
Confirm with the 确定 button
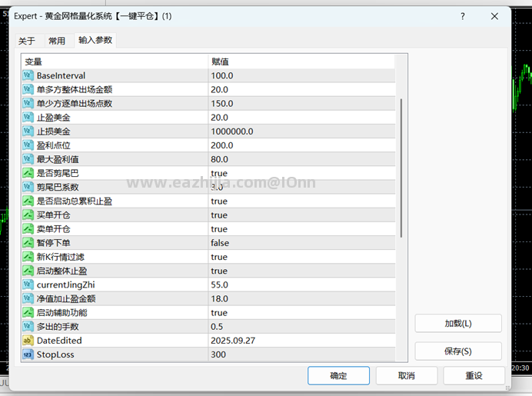338,375
